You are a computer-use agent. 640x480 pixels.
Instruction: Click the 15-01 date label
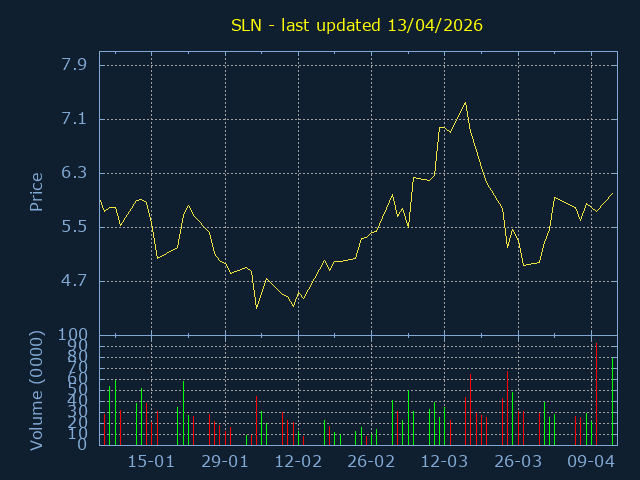152,462
